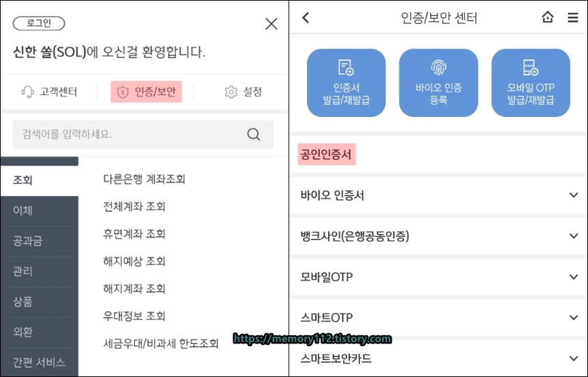Open 휴면계좌 조회 menu item
Screen dimensions: 588x377
click(134, 234)
